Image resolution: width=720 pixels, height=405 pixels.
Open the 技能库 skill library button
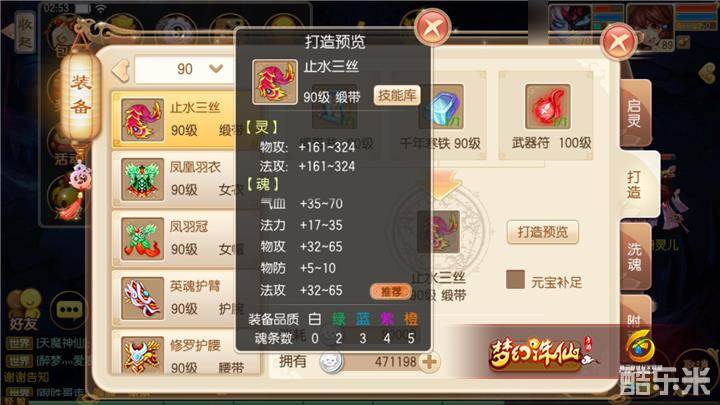pyautogui.click(x=397, y=96)
